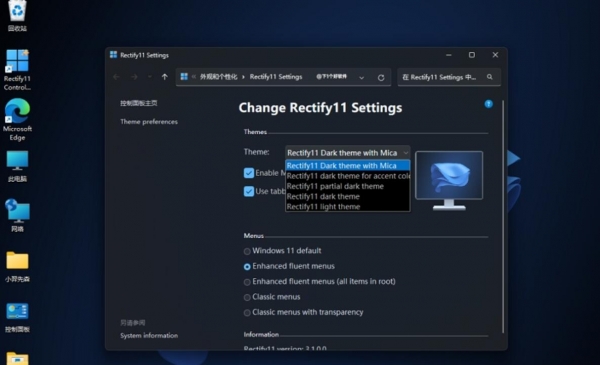Open Control Panel Home (控制面板主页) link

139,103
